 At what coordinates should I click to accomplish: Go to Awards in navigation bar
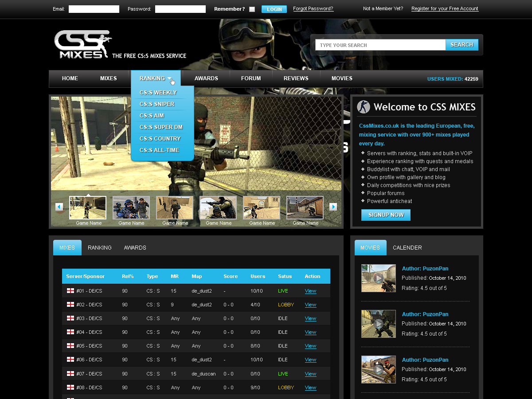(x=206, y=78)
